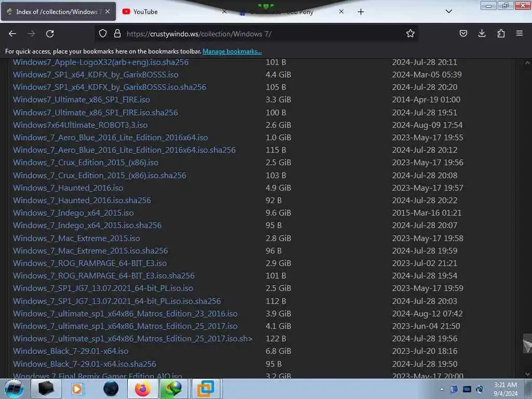The height and width of the screenshot is (399, 532).
Task: Close the Bob Pony tab
Action: (x=341, y=11)
